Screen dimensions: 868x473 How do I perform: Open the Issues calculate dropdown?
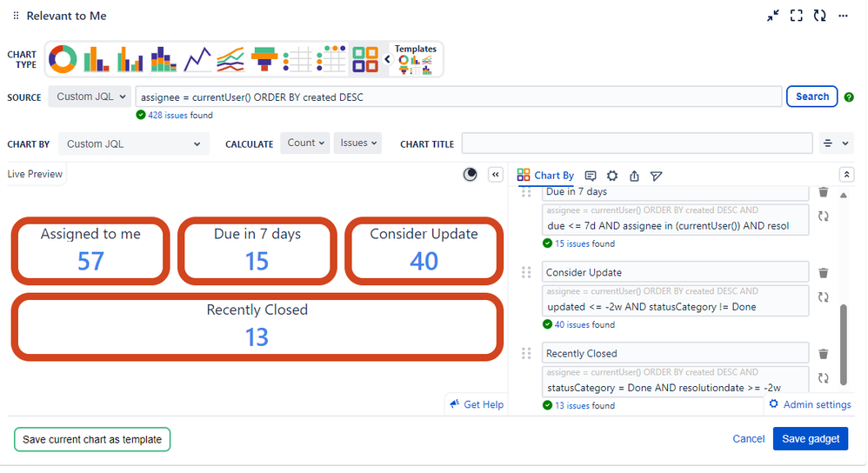click(x=357, y=143)
